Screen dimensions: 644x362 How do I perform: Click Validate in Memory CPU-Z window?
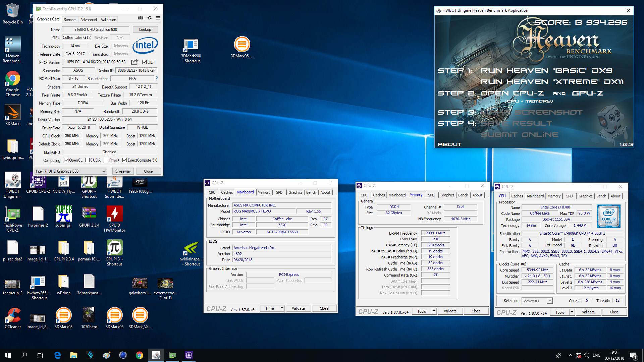tap(450, 311)
